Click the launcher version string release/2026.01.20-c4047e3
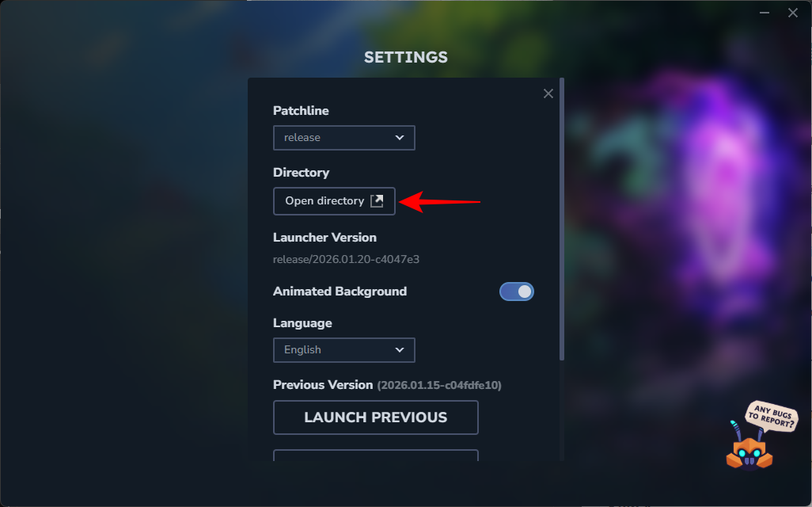 [x=346, y=259]
